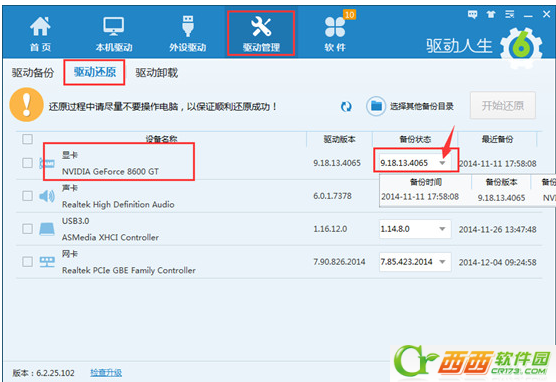Click the ASMedia XHCI Controller name

[x=110, y=238]
